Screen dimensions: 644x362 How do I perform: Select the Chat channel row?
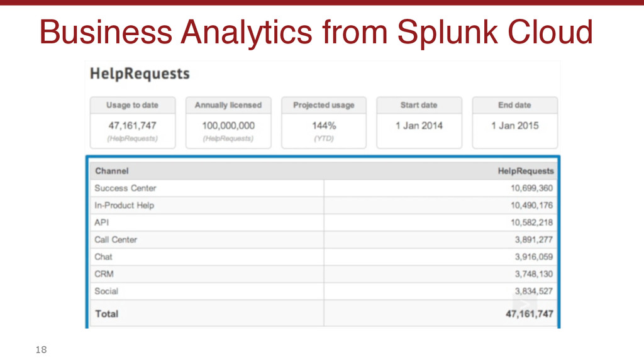coord(323,257)
